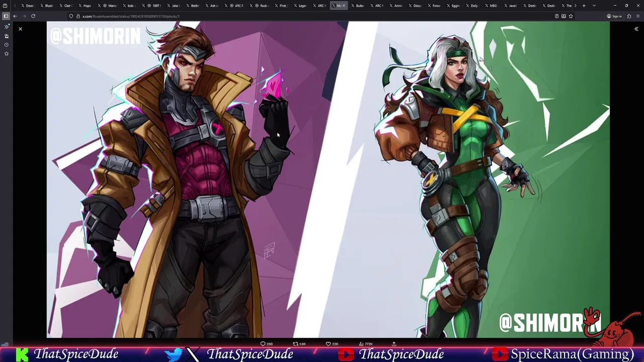Toggle the sidebar button next to Back
Viewport: 644px width, 362px height.
pyautogui.click(x=6, y=16)
